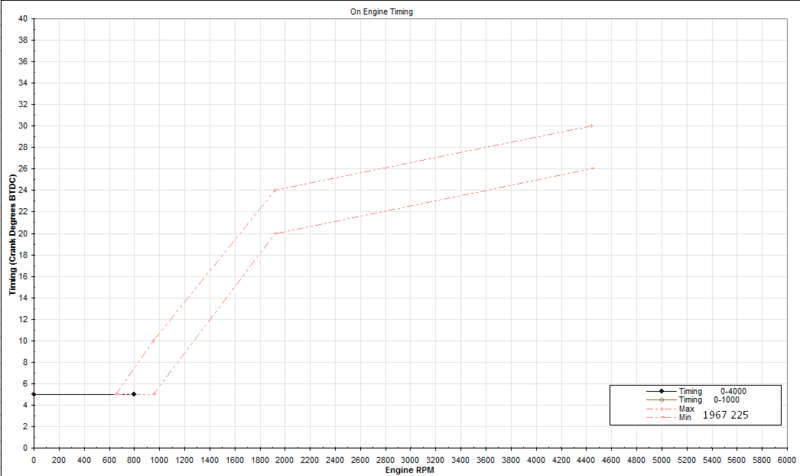Click the '5600' Engine RPM axis label

(737, 460)
